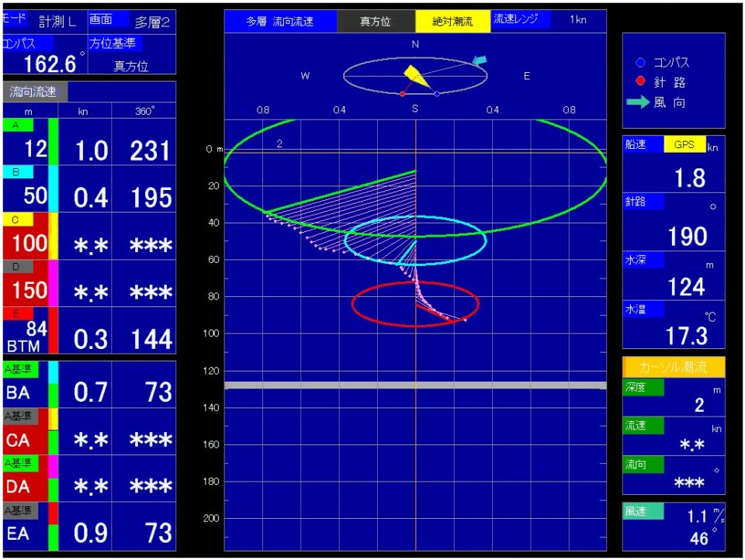Image resolution: width=745 pixels, height=560 pixels.
Task: Click the カーソル潮流 header
Action: 674,367
